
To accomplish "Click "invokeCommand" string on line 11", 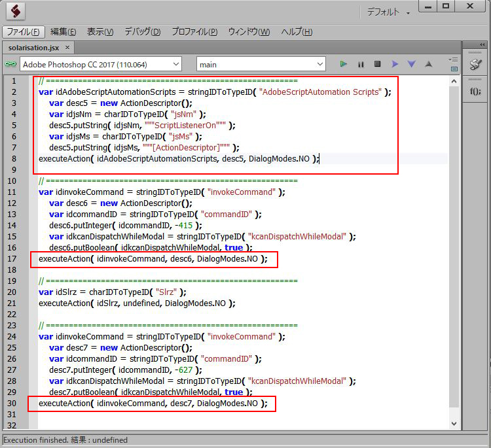I will [x=242, y=192].
